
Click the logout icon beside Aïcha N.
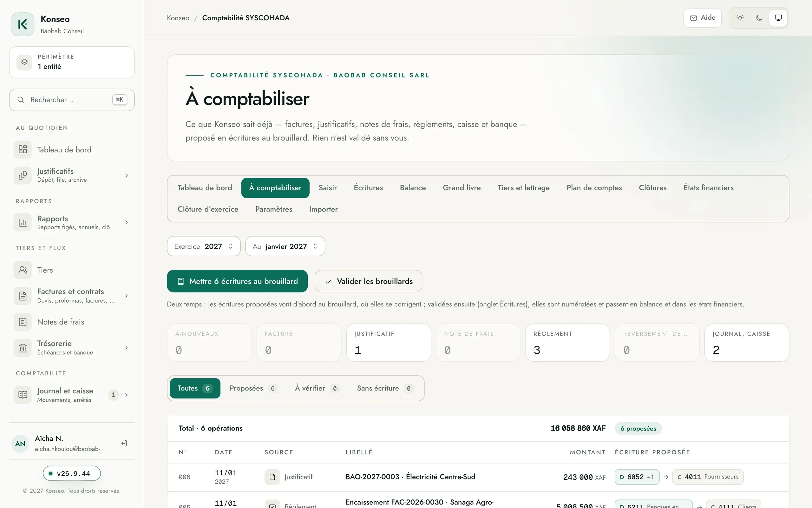click(124, 444)
